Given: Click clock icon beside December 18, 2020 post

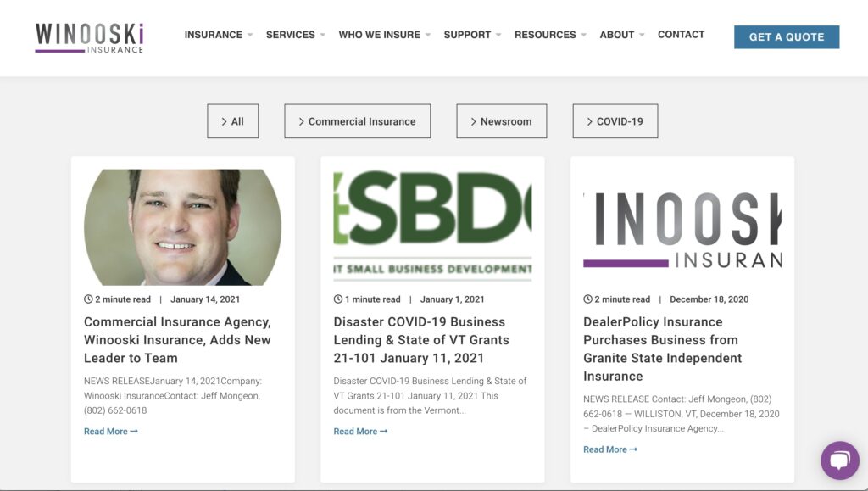Looking at the screenshot, I should pyautogui.click(x=587, y=299).
